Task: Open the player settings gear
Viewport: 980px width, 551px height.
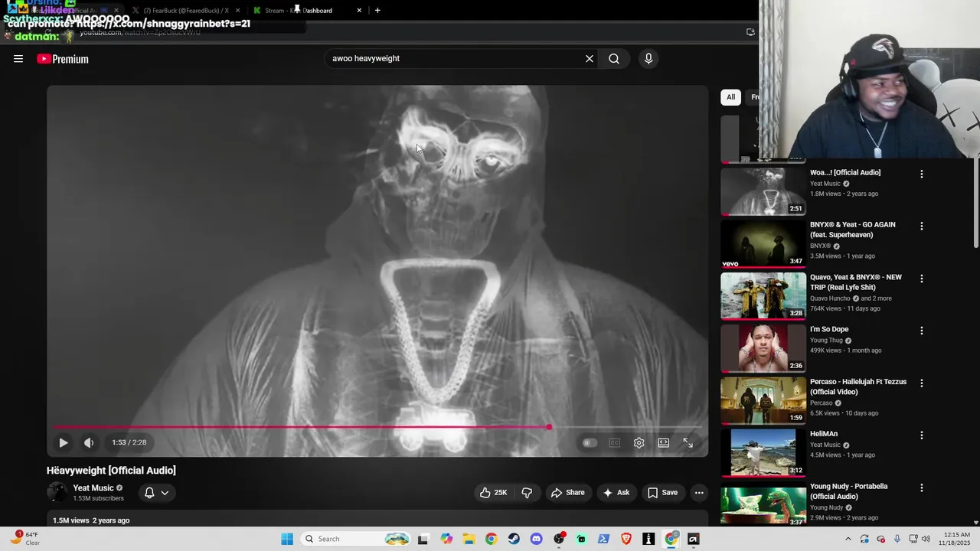Action: 639,442
